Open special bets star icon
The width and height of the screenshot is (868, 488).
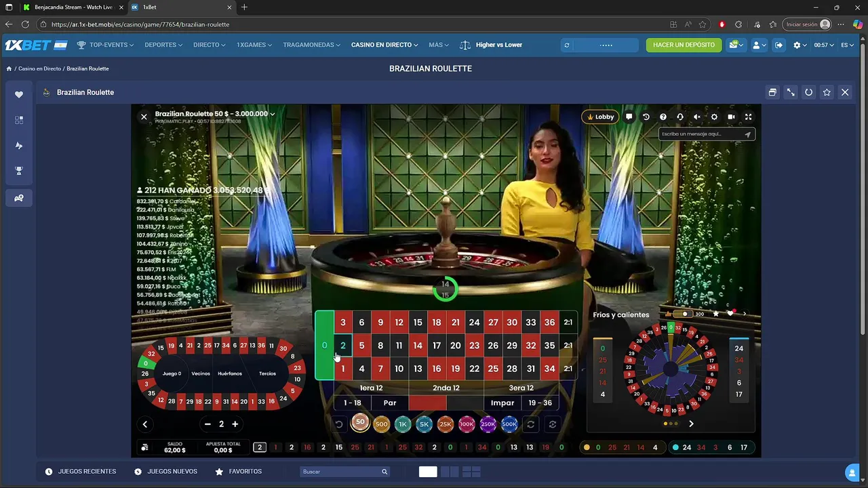point(715,314)
